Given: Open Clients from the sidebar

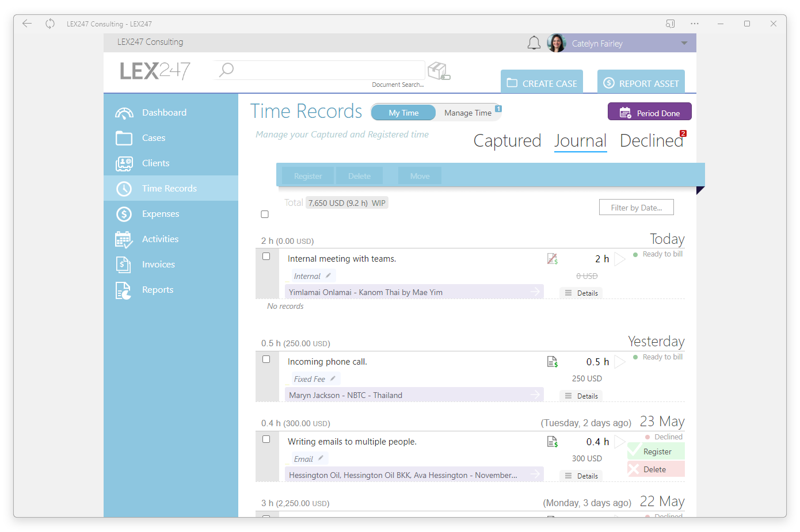Looking at the screenshot, I should pyautogui.click(x=171, y=163).
